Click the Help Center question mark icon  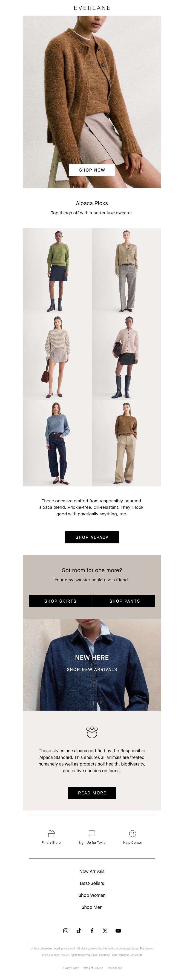[x=132, y=833]
